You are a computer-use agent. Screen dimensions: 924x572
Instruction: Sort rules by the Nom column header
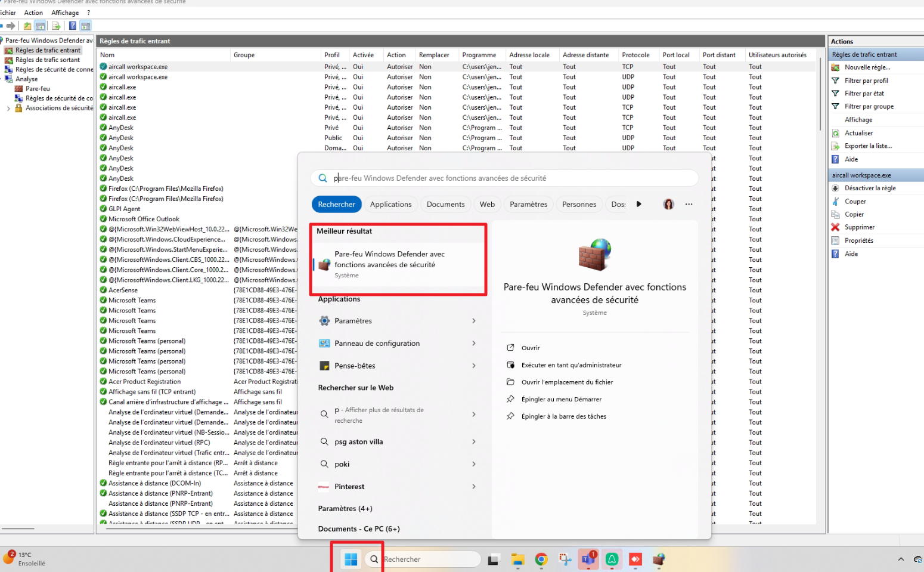164,55
